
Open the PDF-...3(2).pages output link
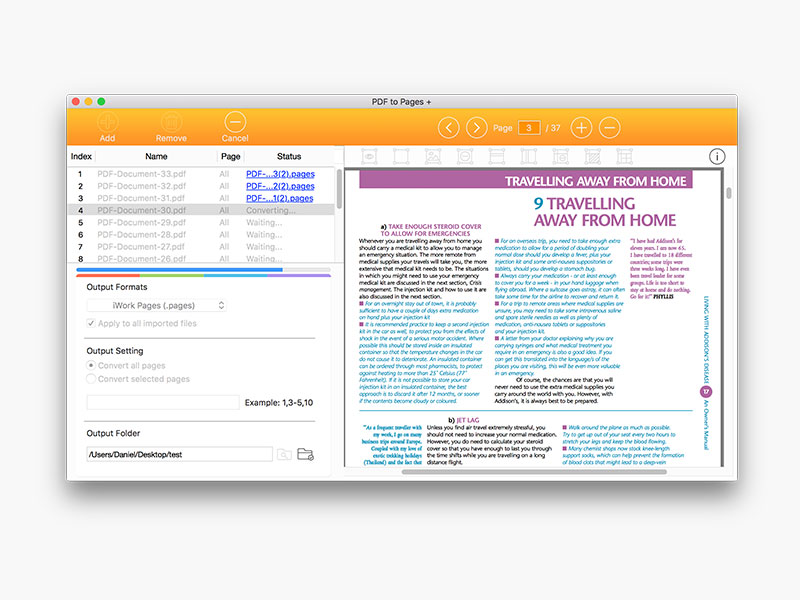280,174
